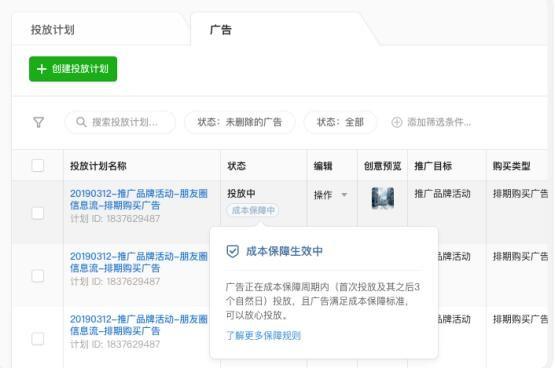
Task: Click the funnel filter icon
Action: click(x=38, y=122)
